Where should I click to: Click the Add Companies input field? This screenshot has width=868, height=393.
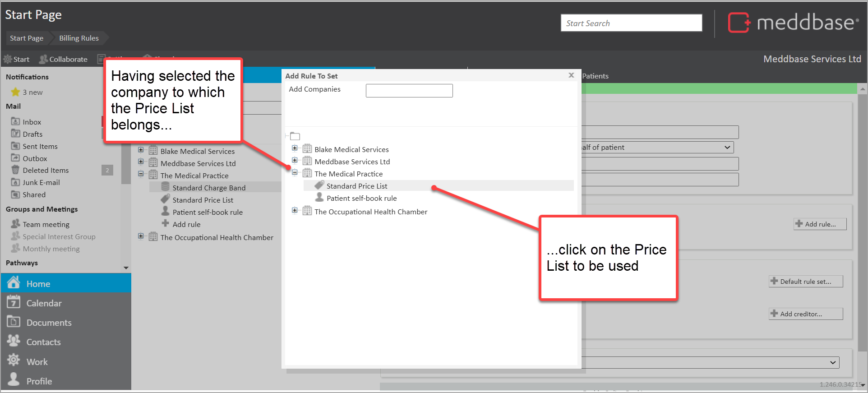409,91
